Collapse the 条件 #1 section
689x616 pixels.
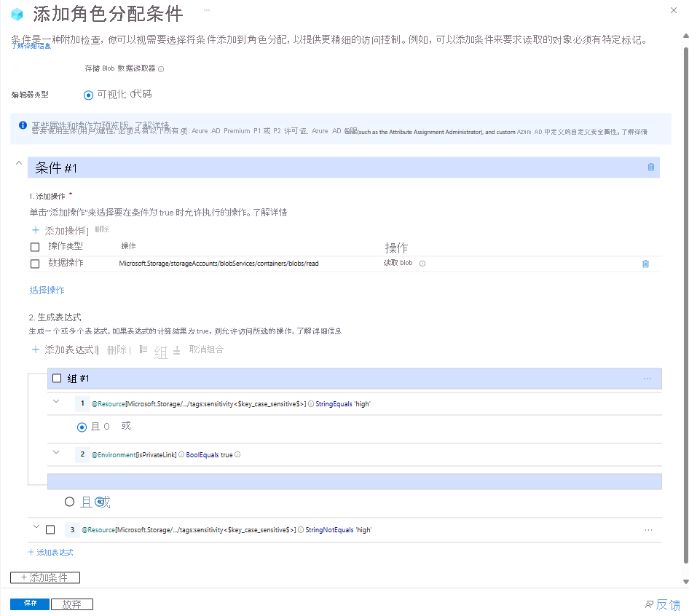(18, 164)
